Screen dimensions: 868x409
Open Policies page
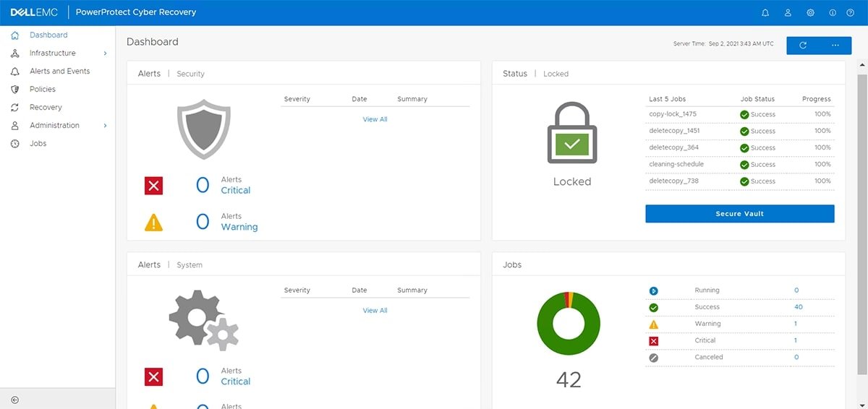click(x=43, y=89)
